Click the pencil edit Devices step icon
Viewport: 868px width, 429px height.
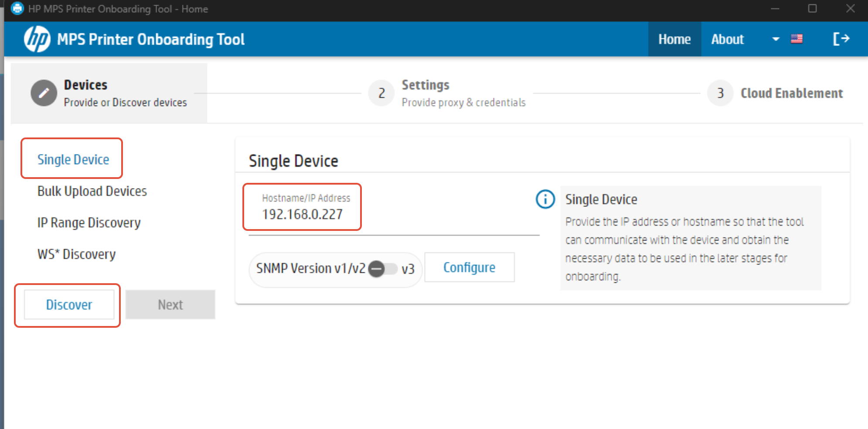(x=44, y=93)
